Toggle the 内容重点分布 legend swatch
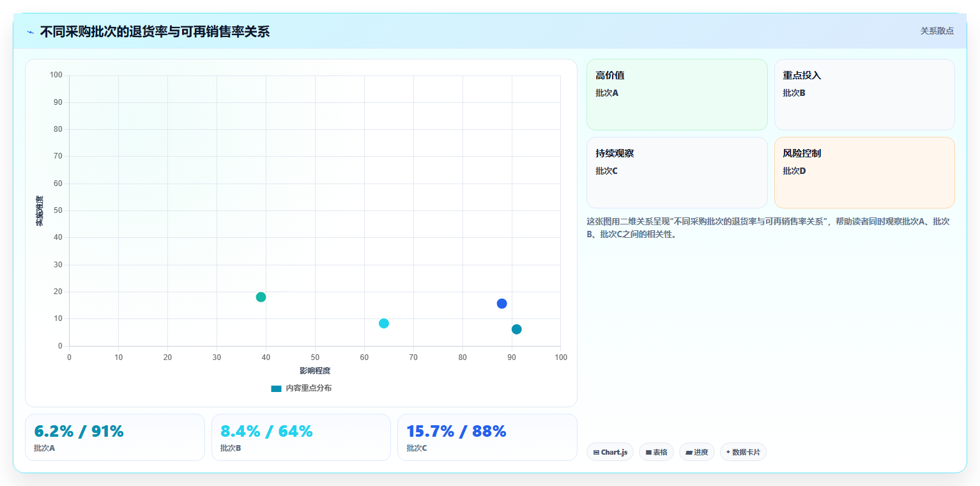 tap(276, 388)
